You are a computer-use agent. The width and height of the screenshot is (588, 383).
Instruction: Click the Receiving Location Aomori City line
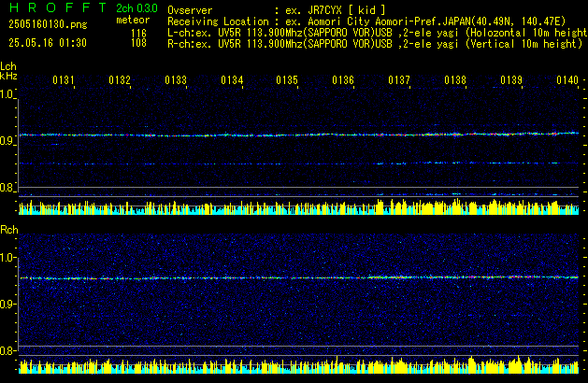point(366,21)
